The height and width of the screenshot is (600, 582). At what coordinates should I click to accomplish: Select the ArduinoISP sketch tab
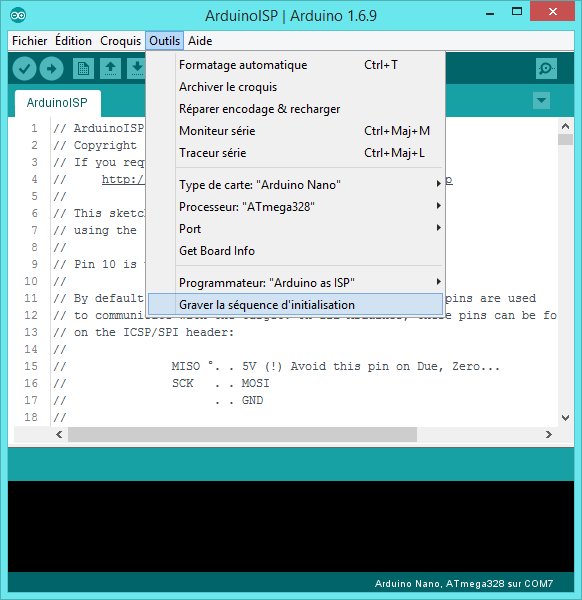pos(57,103)
